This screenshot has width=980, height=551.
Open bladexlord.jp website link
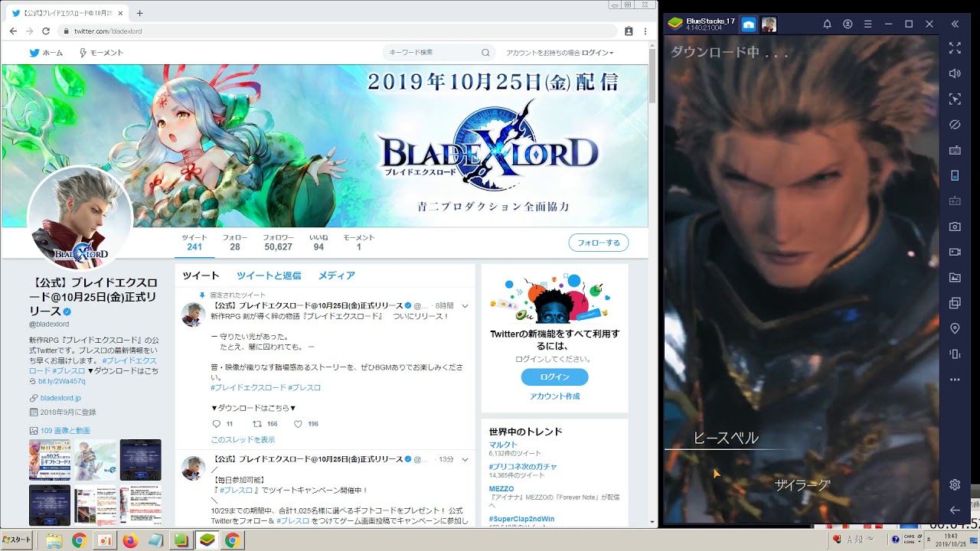[x=60, y=398]
